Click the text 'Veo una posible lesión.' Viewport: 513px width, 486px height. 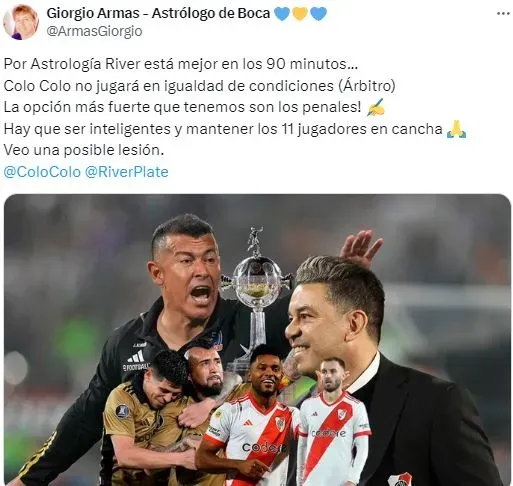[84, 150]
